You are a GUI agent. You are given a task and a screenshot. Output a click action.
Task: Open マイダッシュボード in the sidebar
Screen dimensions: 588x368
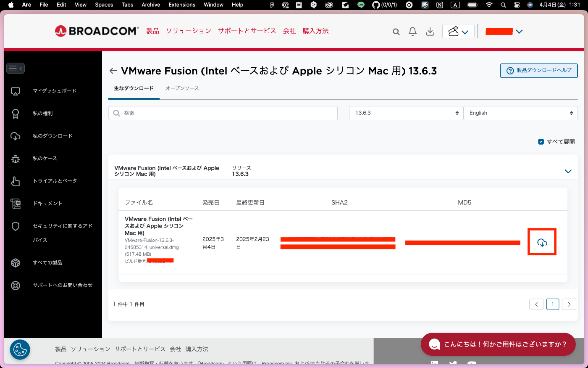pos(55,91)
